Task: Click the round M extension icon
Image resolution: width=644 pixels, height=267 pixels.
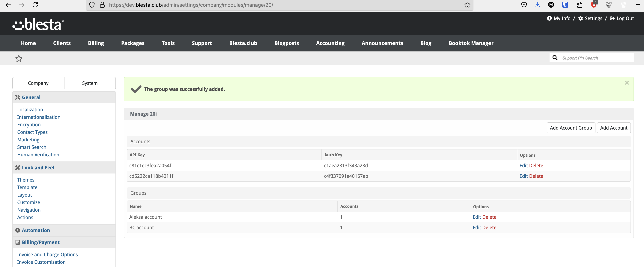Action: pyautogui.click(x=551, y=5)
